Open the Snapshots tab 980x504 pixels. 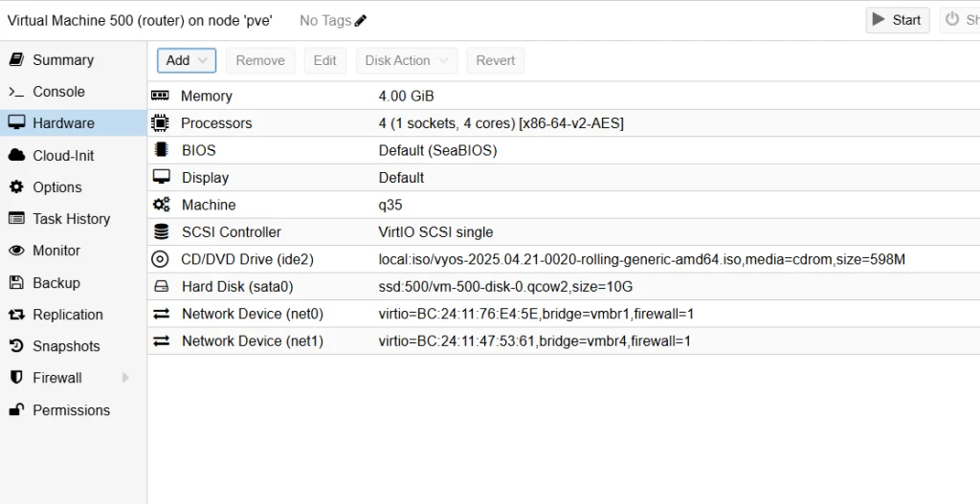point(66,346)
